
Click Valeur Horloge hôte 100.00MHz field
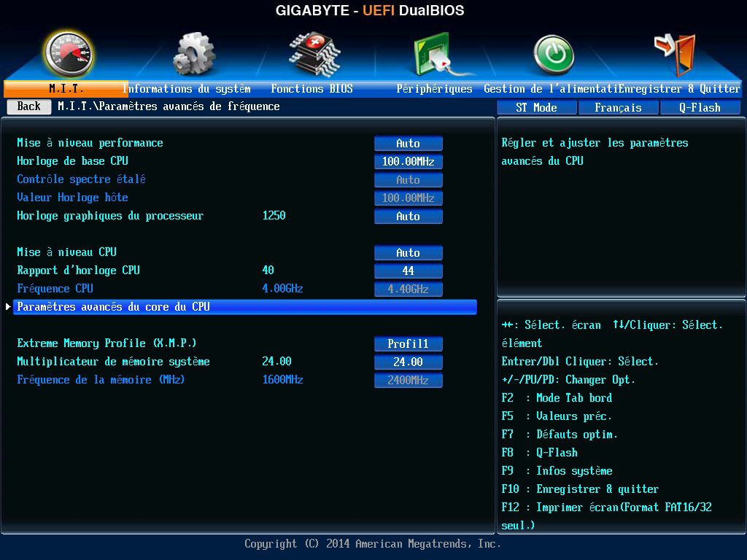pyautogui.click(x=409, y=198)
